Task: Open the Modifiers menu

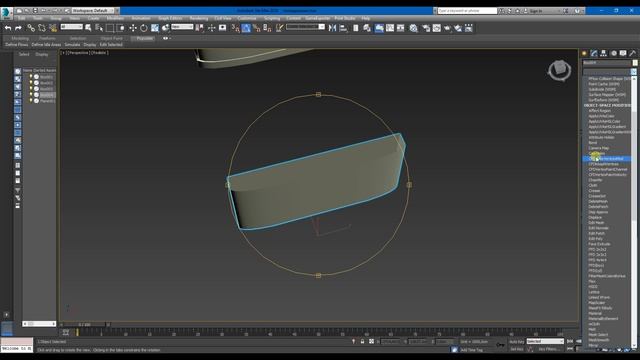Action: (x=116, y=18)
